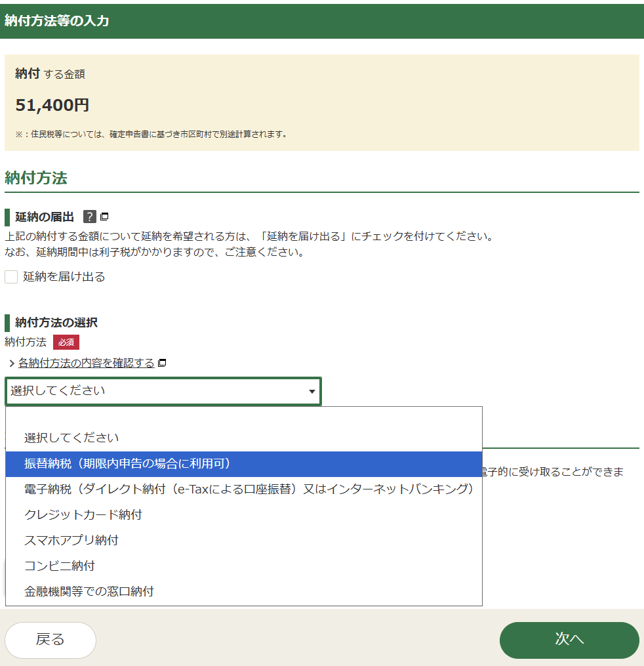Click the new-window icon next to 延納の届出 help
The width and height of the screenshot is (644, 666).
[x=104, y=217]
